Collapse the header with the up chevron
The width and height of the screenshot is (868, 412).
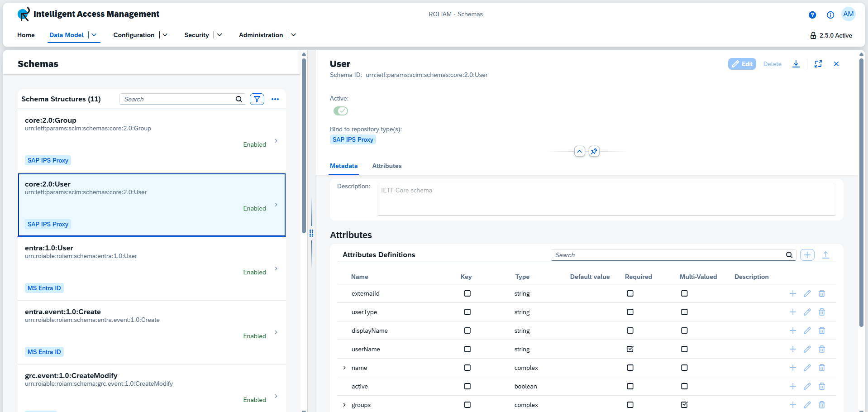pos(580,151)
